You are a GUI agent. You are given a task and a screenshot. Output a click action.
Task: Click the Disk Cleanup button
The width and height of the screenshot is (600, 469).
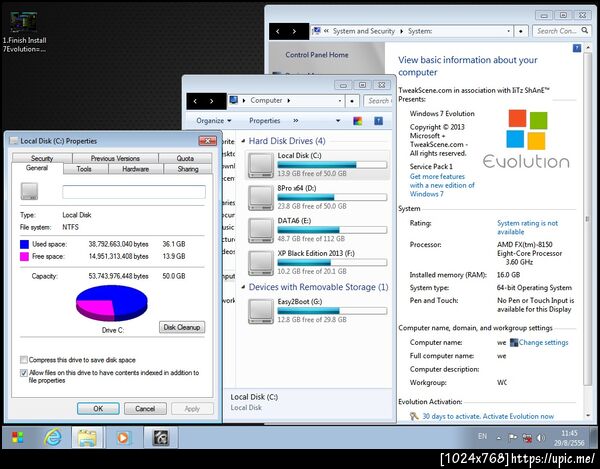[x=182, y=327]
